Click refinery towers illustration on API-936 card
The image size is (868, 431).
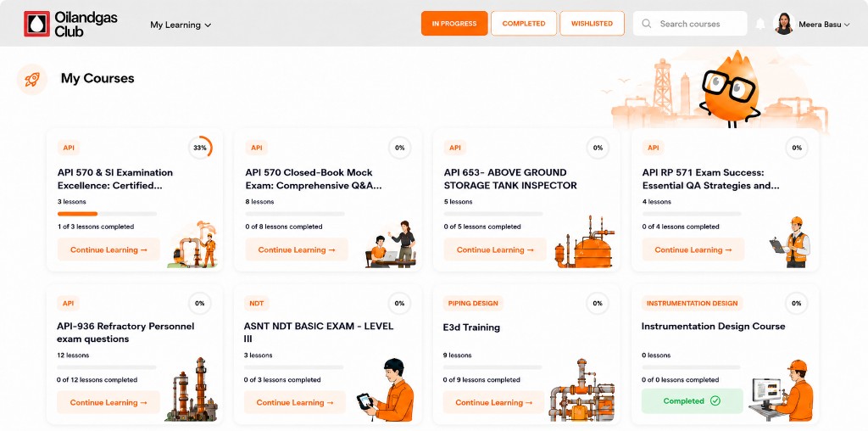[x=192, y=389]
